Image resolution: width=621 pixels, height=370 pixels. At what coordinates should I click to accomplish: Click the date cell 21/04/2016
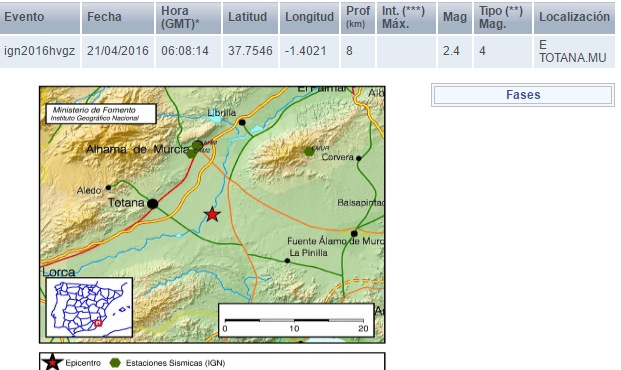pyautogui.click(x=118, y=51)
